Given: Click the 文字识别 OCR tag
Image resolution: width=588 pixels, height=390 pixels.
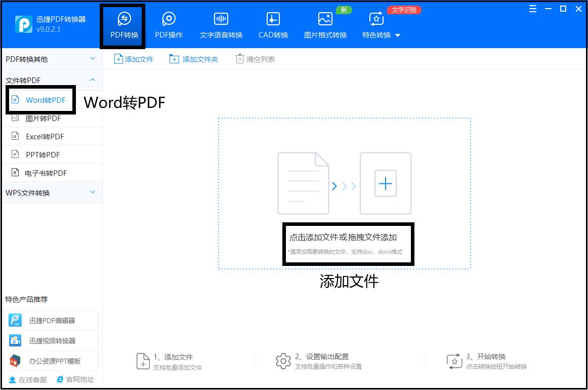Looking at the screenshot, I should [404, 9].
